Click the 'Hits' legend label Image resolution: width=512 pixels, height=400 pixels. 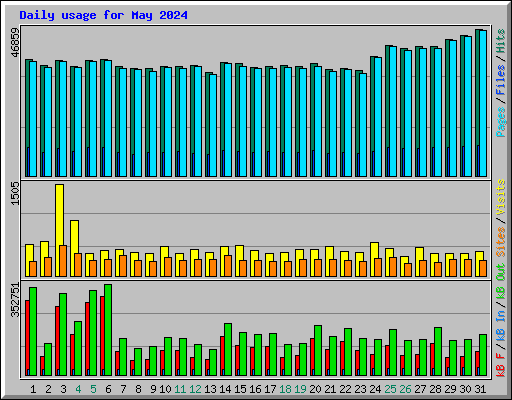(501, 41)
